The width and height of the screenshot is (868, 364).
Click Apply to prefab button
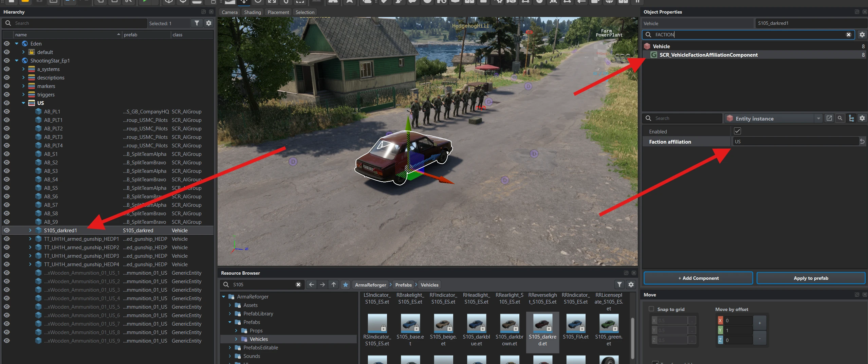click(x=811, y=278)
